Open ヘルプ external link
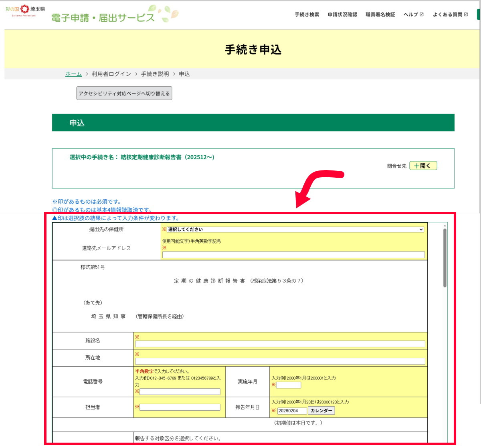481x448 pixels. (413, 15)
